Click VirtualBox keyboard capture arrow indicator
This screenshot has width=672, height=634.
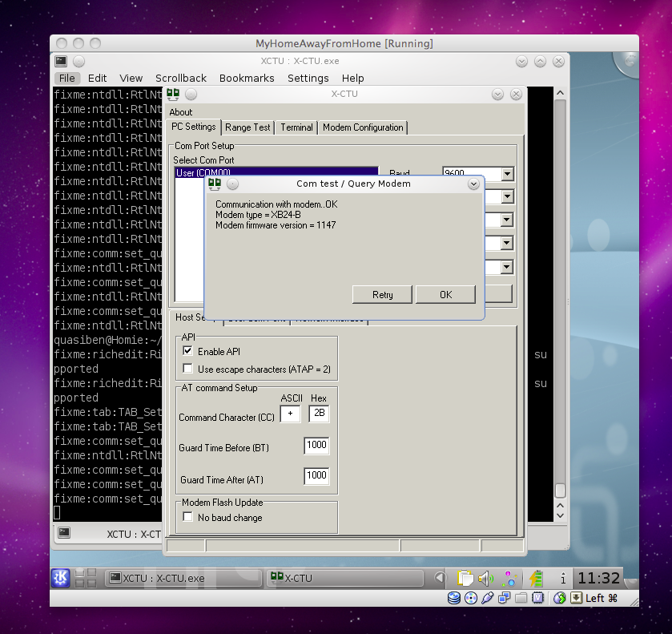pos(576,598)
